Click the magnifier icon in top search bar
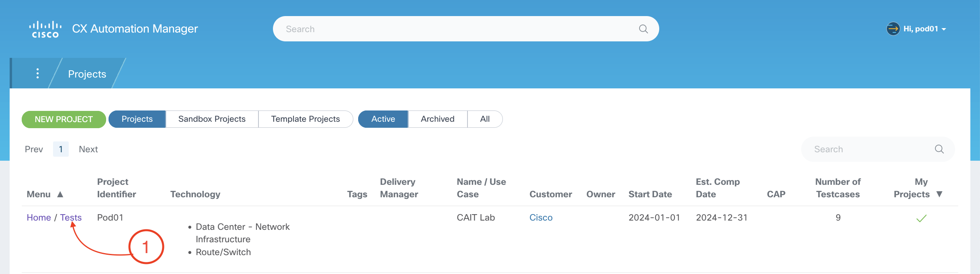The height and width of the screenshot is (274, 980). (643, 29)
